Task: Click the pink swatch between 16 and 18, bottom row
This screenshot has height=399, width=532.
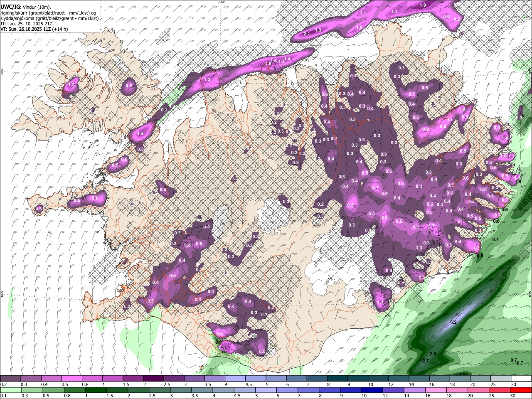Action: [x=435, y=390]
